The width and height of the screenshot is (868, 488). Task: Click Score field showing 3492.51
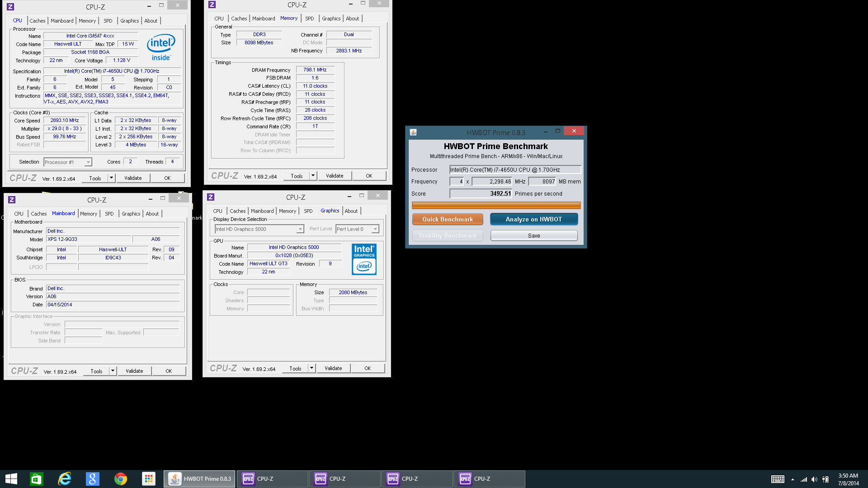(x=481, y=193)
